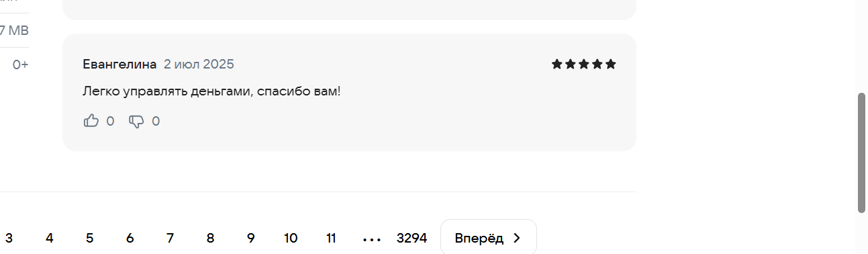Click the review date 2 июл 2025
The height and width of the screenshot is (254, 868).
tap(199, 65)
